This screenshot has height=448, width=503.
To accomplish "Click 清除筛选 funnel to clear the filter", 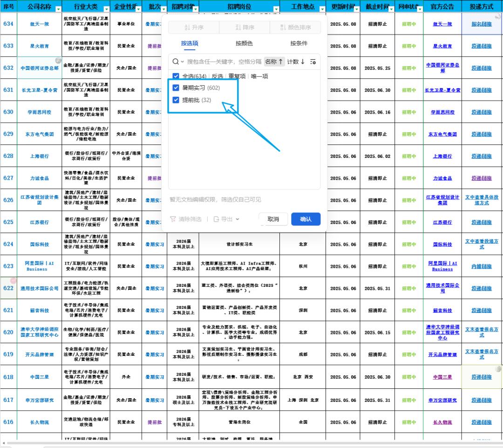I will coord(186,219).
